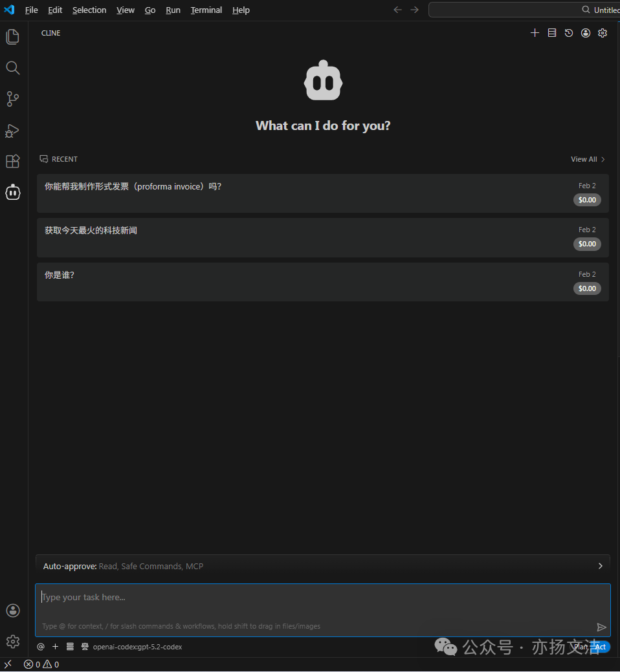
Task: Open the Source Control sidebar icon
Action: [12, 99]
